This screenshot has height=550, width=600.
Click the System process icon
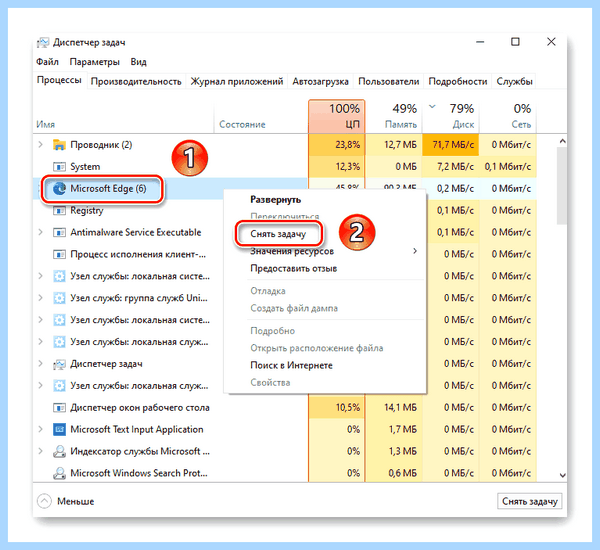tap(59, 167)
